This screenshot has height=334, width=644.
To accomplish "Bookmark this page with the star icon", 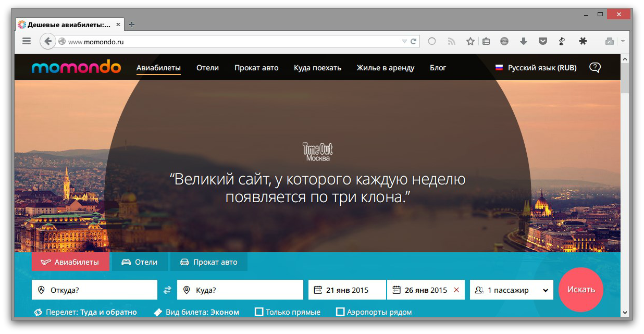I will [470, 41].
